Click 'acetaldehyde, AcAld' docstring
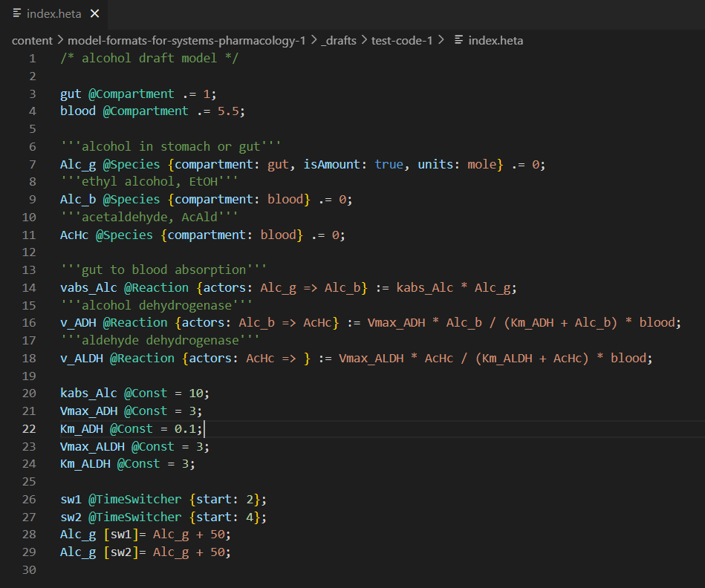 point(149,217)
